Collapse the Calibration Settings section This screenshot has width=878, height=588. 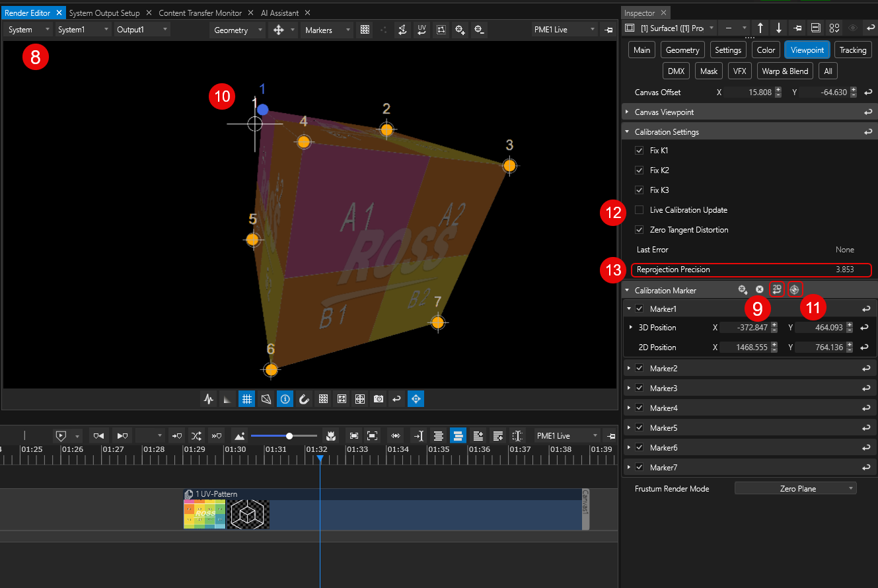pyautogui.click(x=627, y=132)
